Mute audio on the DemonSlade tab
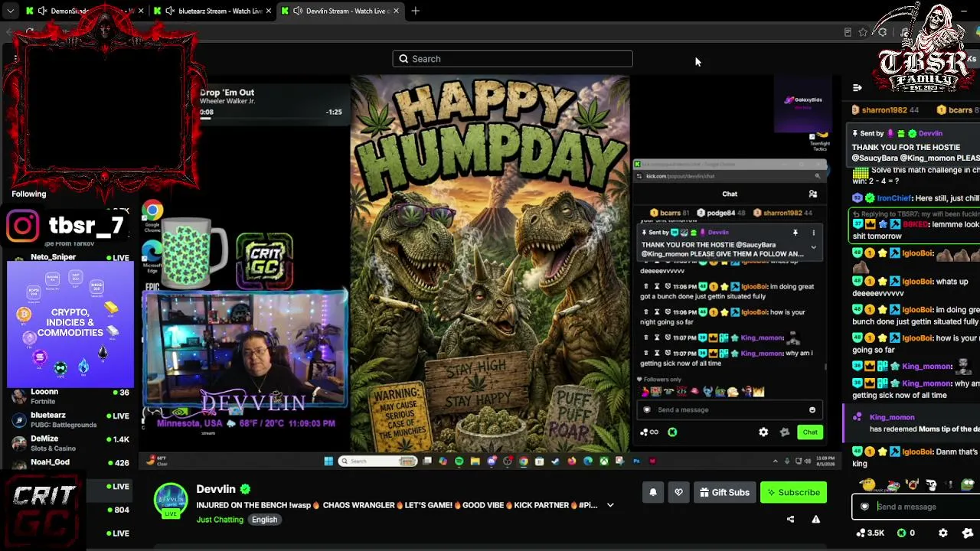The height and width of the screenshot is (551, 980). [42, 11]
